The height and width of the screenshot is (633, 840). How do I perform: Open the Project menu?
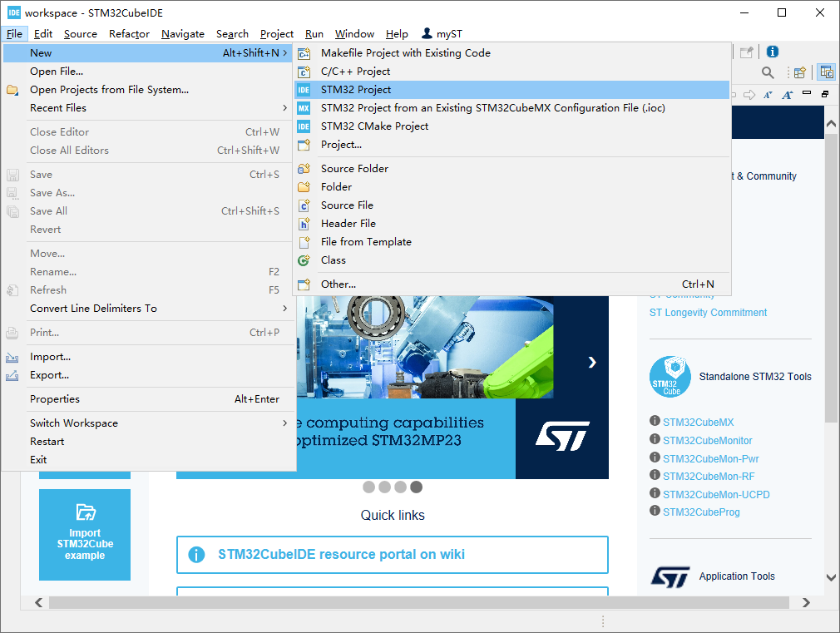pos(276,34)
